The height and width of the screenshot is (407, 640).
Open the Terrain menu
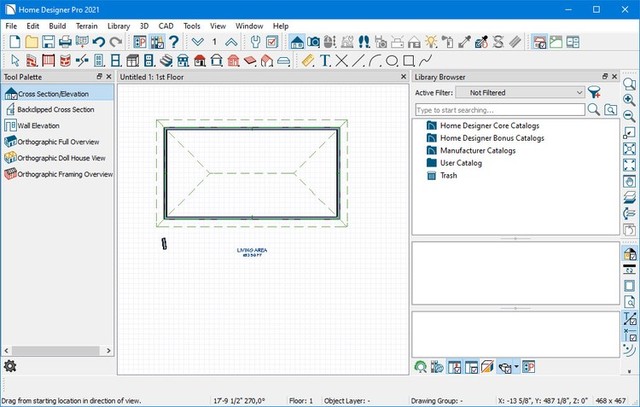tap(87, 25)
